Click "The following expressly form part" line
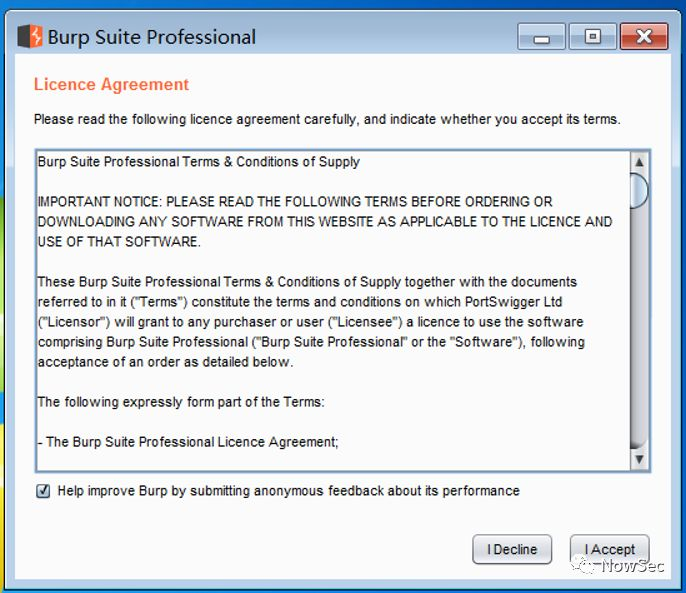This screenshot has width=686, height=593. tap(181, 402)
